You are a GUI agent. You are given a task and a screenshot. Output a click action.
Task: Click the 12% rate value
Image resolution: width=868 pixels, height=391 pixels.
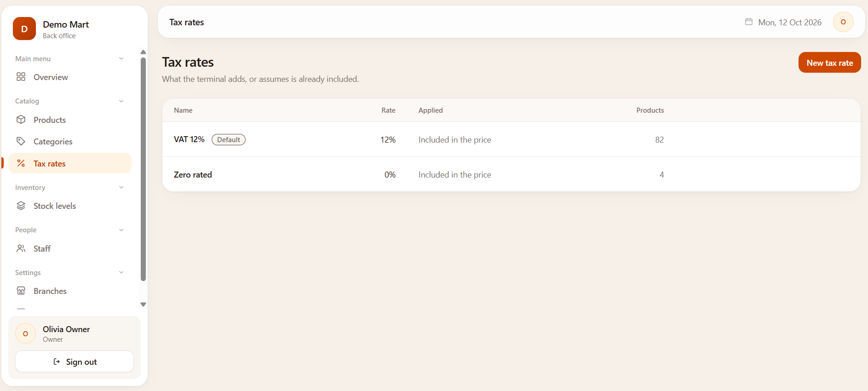click(x=388, y=139)
